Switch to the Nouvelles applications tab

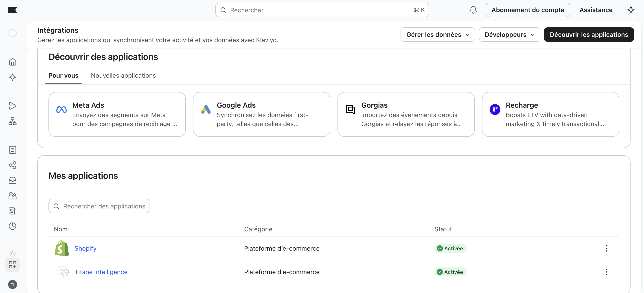click(123, 76)
